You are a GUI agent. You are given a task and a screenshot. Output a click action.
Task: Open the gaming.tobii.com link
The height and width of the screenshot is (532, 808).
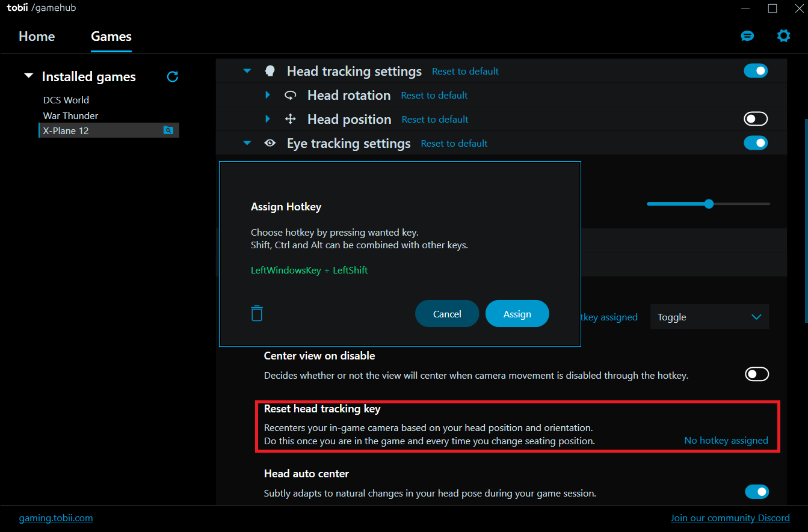56,518
